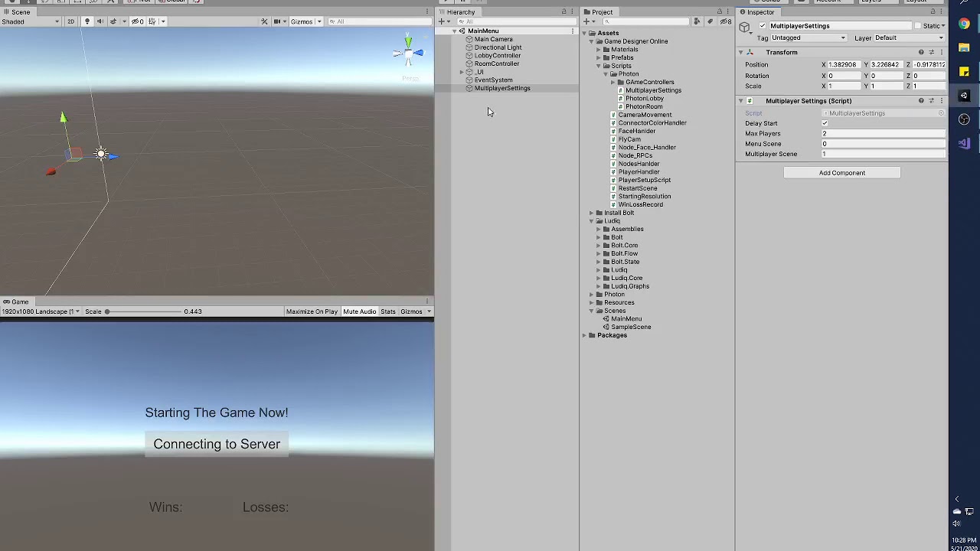Open Scene component tools wrench icon
Viewport: 980px width, 551px height.
pos(264,21)
